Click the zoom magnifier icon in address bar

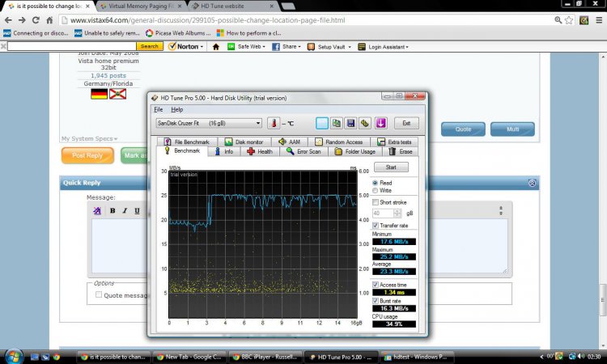pyautogui.click(x=558, y=20)
